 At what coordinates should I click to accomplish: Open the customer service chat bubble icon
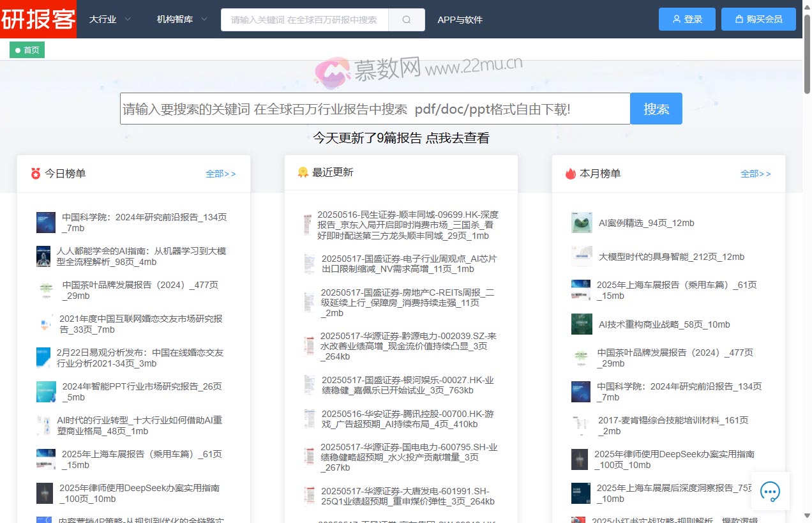tap(770, 492)
